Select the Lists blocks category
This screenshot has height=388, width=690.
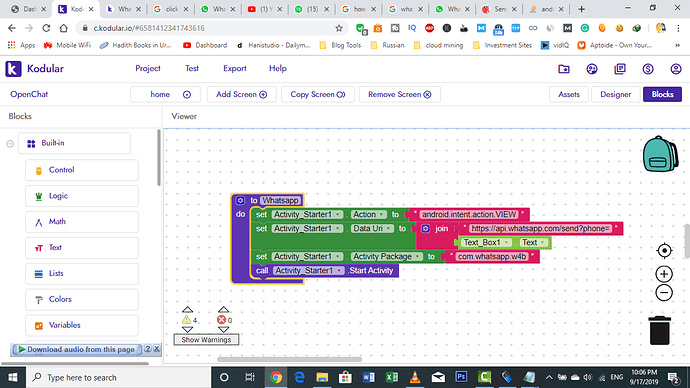click(x=82, y=274)
